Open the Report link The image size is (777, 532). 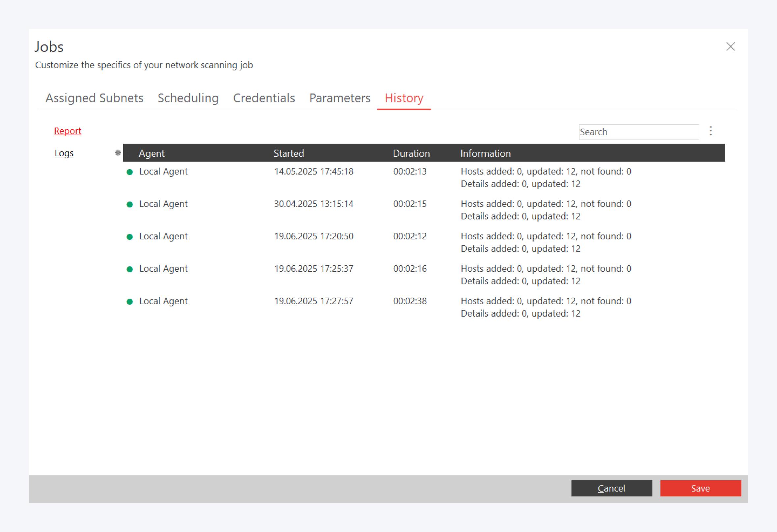67,131
